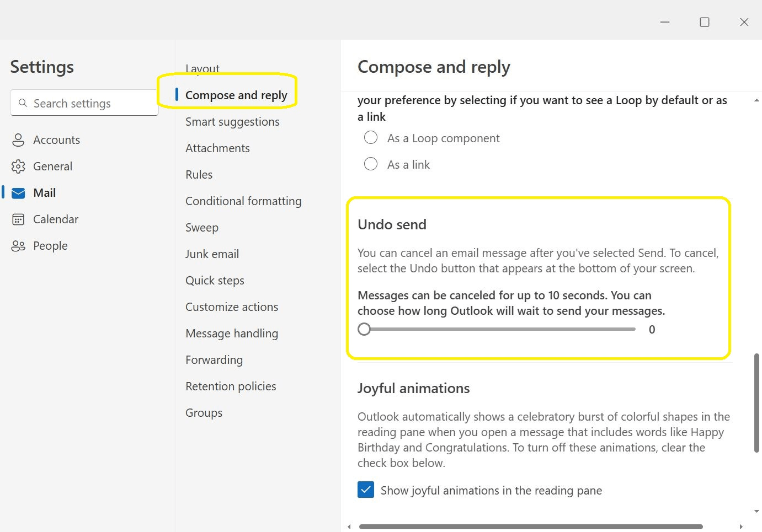Open the Conditional formatting section
Screen dimensions: 762x532
click(243, 201)
